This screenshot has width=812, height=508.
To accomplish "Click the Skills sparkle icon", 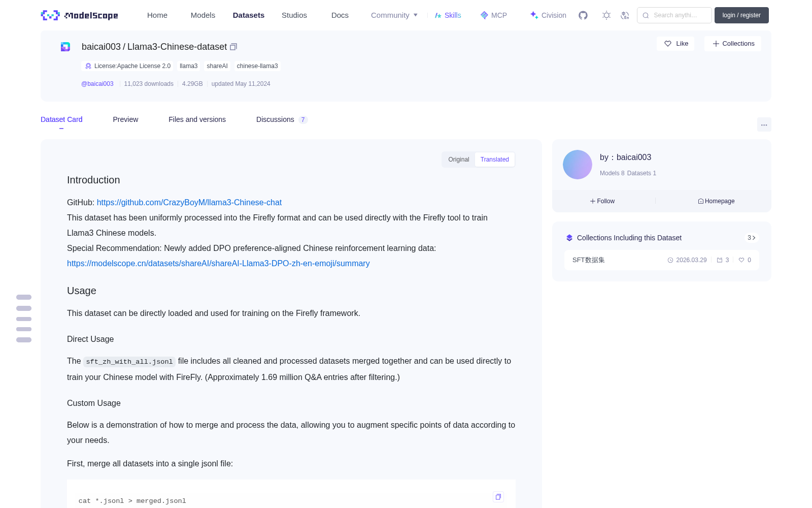I will pos(438,15).
